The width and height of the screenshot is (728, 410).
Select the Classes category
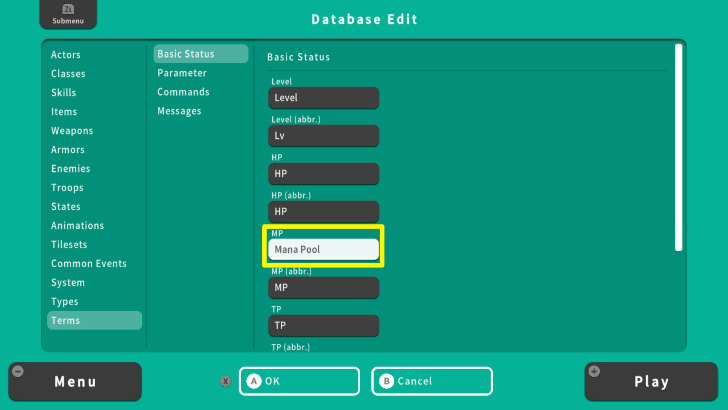coord(68,74)
